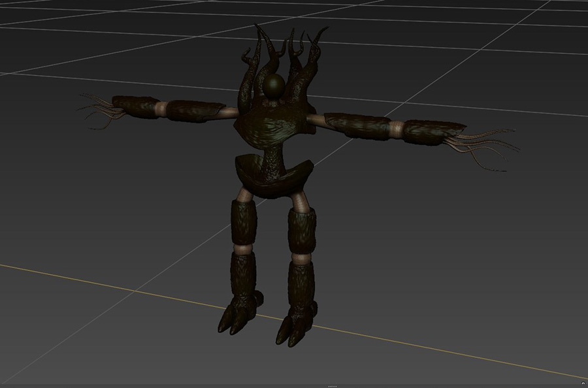
Task: Click the tan knee joint on left-side leg
Action: click(242, 250)
